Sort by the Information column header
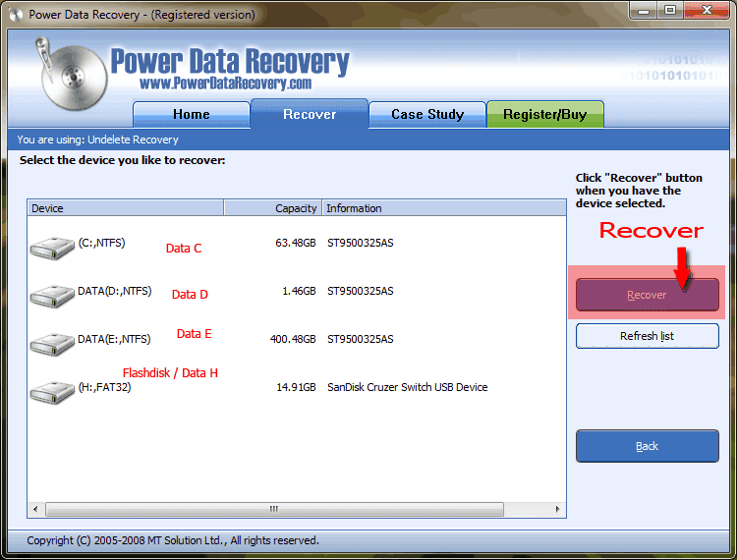 (444, 208)
